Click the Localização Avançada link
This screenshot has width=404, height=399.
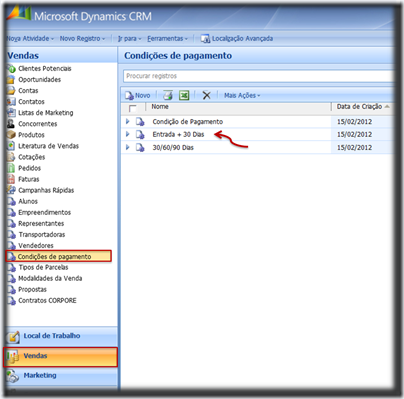(x=242, y=39)
